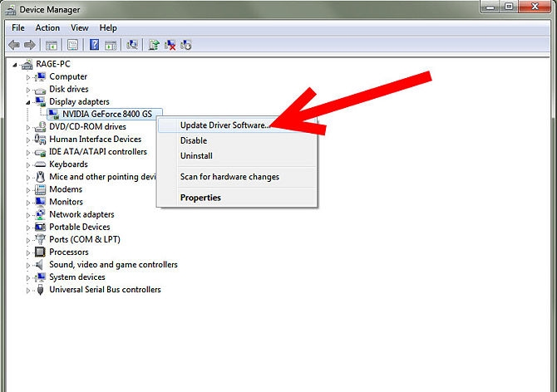The image size is (557, 392).
Task: Choose Uninstall in the context menu
Action: click(237, 156)
